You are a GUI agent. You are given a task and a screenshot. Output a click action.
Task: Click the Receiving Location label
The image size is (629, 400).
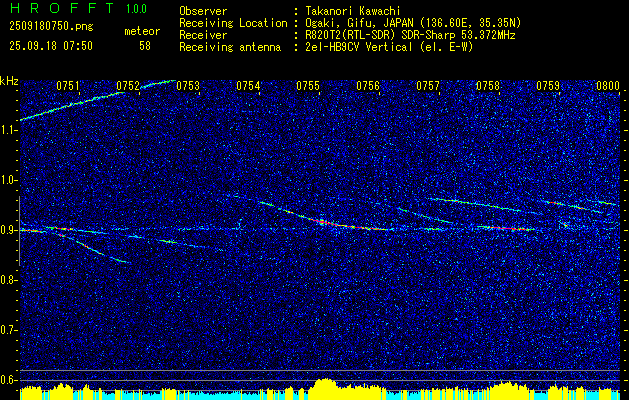[x=233, y=23]
